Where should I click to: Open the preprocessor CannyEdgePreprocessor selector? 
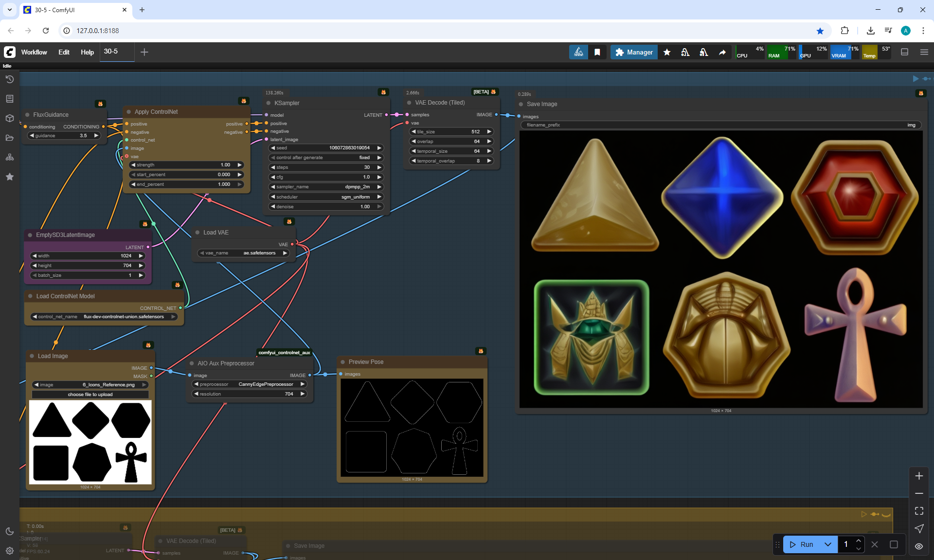coord(249,384)
